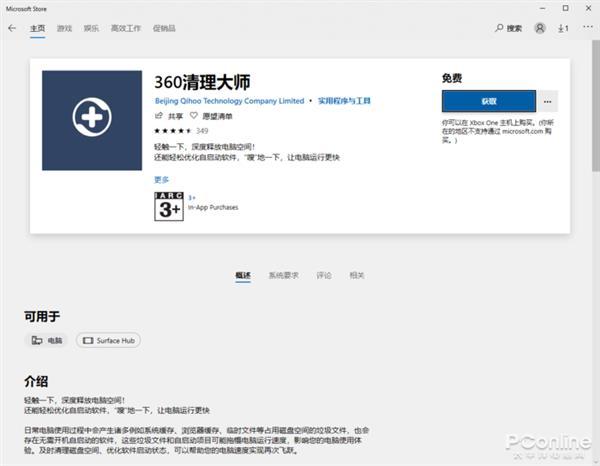Open the search icon in the header
Screen dimensions: 600x466
pyautogui.click(x=499, y=28)
